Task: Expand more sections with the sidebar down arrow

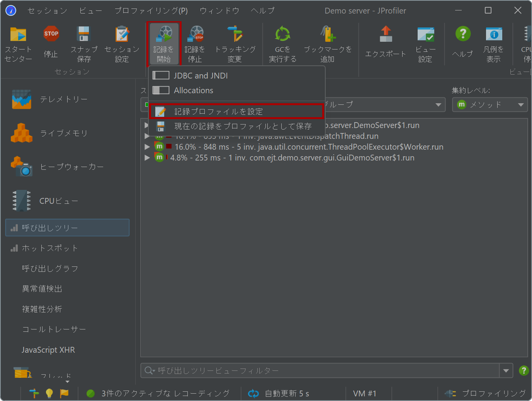Action: (68, 382)
